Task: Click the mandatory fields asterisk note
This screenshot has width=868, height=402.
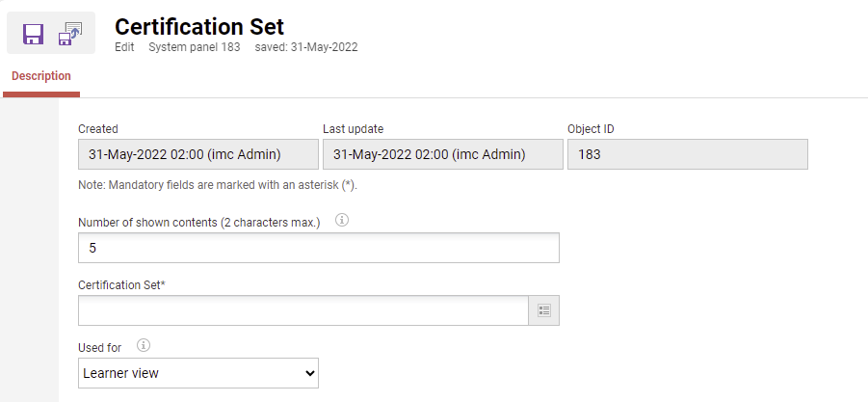Action: pyautogui.click(x=223, y=184)
